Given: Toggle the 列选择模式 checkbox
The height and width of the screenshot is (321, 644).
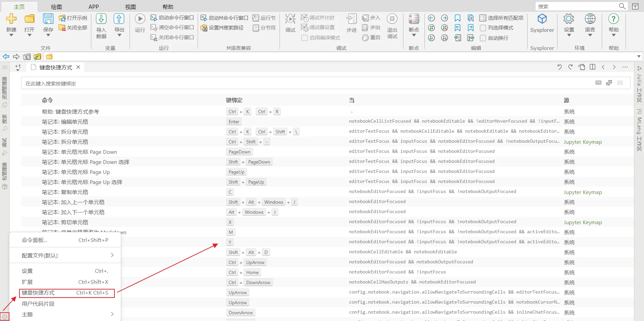Looking at the screenshot, I should point(483,28).
